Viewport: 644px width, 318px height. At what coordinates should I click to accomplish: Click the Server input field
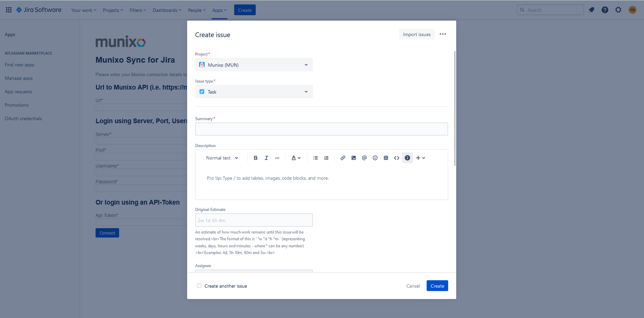[141, 141]
